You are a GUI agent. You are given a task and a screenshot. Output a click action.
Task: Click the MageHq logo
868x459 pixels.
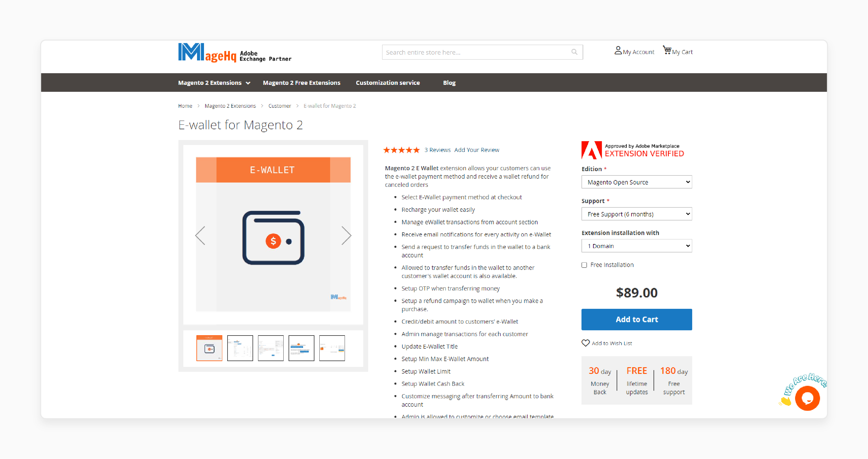click(x=235, y=53)
